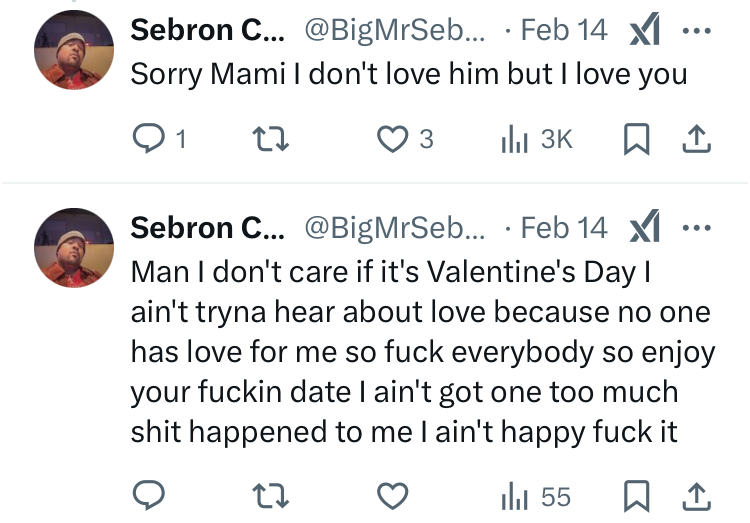Open first tweet's profile avatar
The height and width of the screenshot is (523, 750).
tap(74, 50)
